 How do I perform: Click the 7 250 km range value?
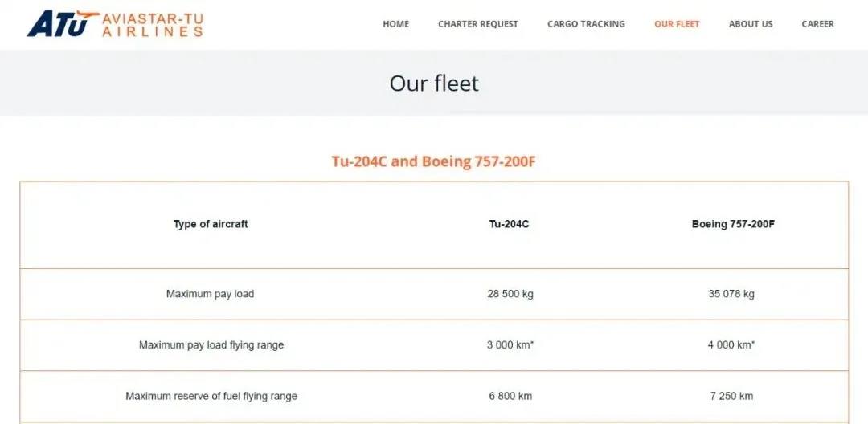tap(731, 396)
